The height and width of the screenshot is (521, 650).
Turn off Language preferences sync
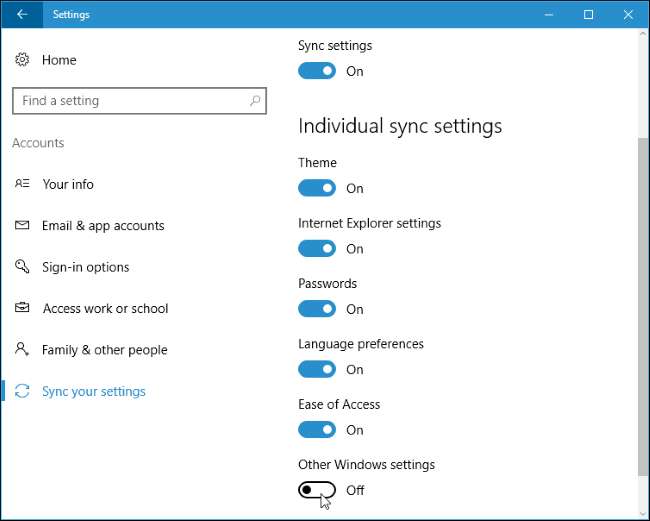317,369
